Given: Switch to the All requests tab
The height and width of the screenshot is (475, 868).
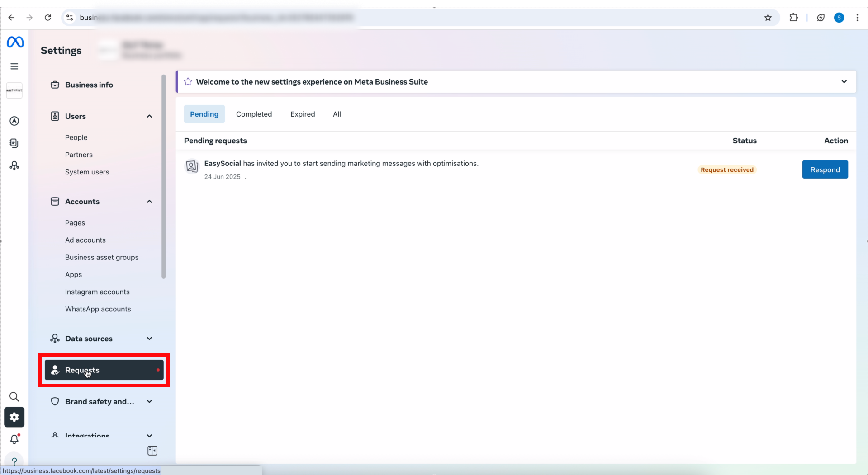Looking at the screenshot, I should [337, 114].
